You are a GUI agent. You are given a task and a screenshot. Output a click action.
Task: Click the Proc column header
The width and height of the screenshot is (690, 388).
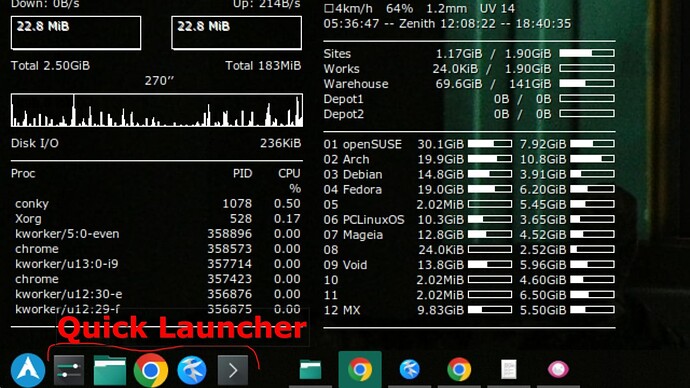click(x=23, y=173)
